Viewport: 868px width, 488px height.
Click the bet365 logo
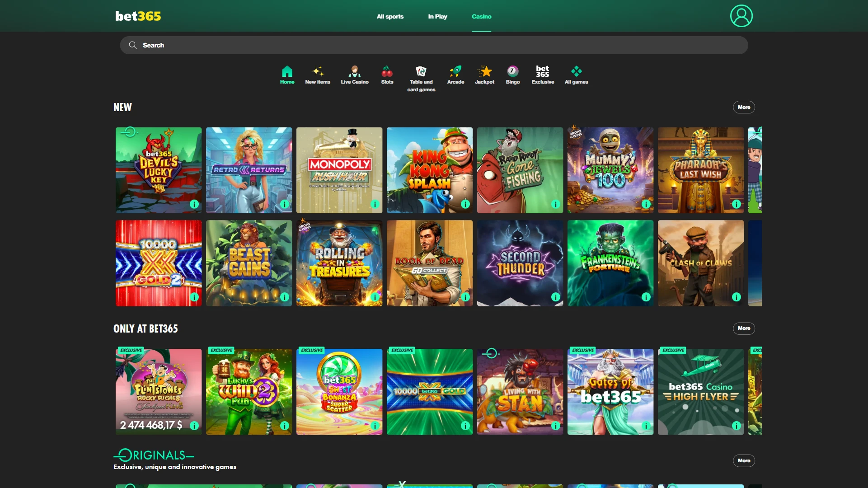(138, 16)
